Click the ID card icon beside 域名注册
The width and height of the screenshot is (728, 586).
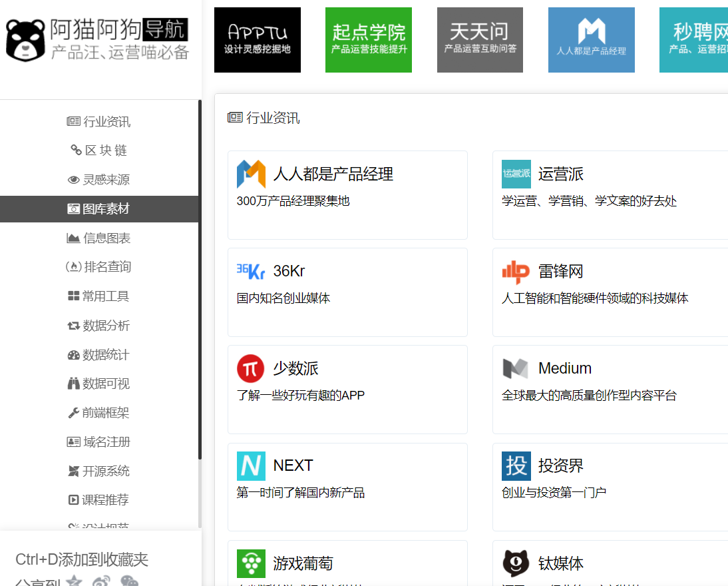(74, 441)
